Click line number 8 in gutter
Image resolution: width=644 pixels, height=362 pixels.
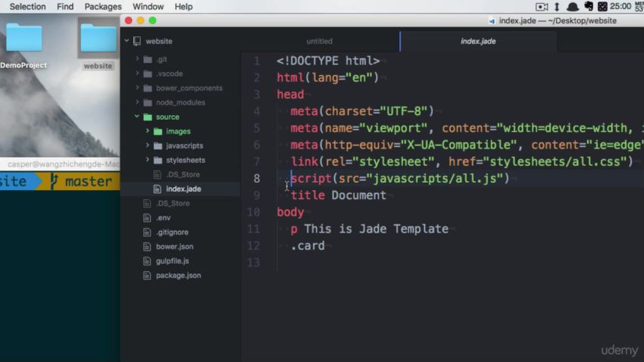[x=257, y=179]
